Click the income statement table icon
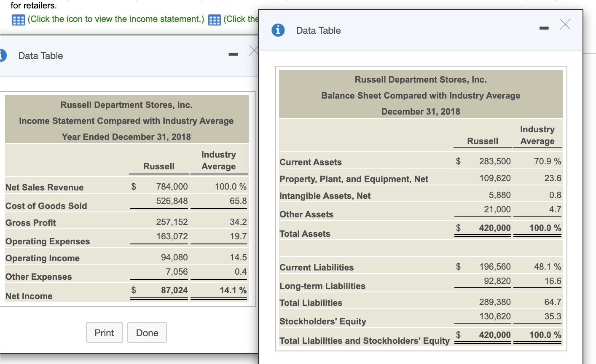Image resolution: width=596 pixels, height=364 pixels. 18,20
